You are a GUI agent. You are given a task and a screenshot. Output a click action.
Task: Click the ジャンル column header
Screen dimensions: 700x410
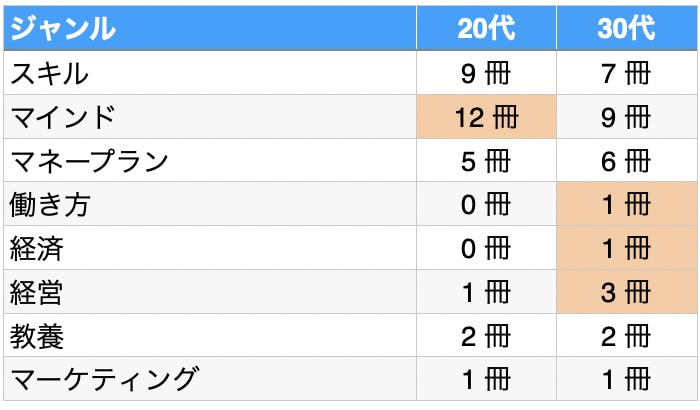pos(61,28)
